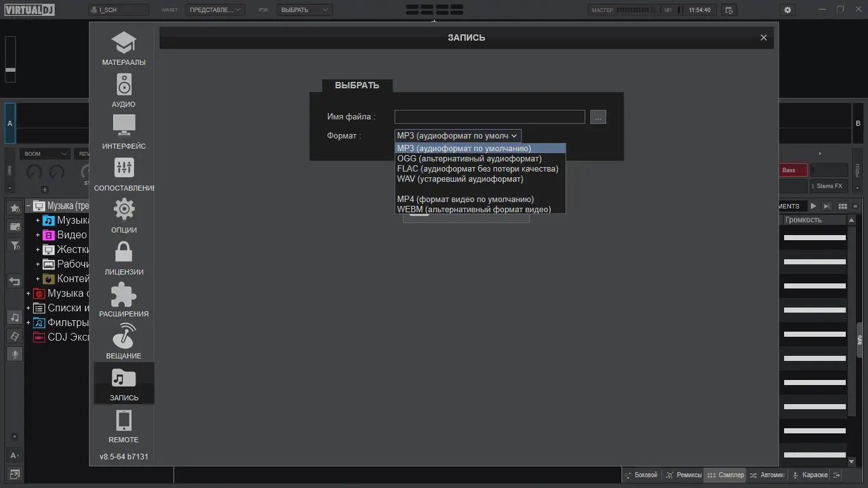Click the browse button next to file name
This screenshot has height=488, width=868.
pos(598,117)
